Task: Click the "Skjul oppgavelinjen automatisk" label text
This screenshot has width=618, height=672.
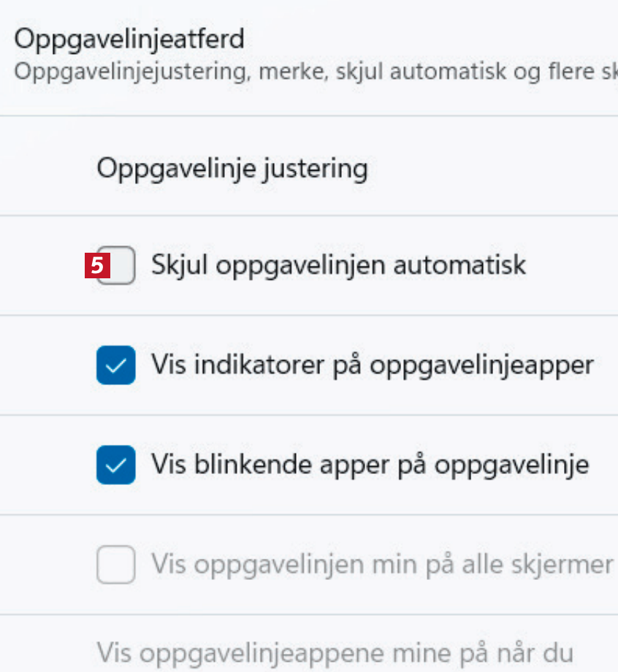Action: click(338, 265)
